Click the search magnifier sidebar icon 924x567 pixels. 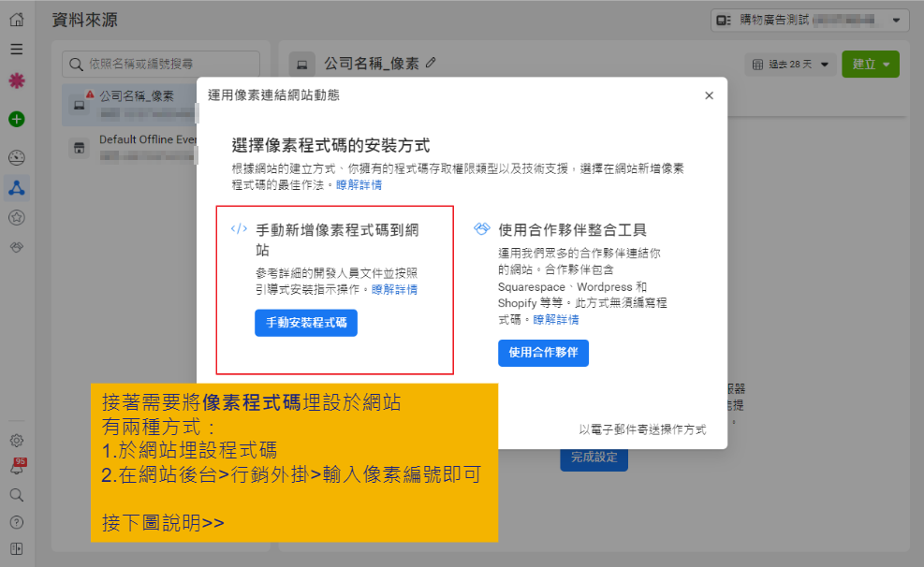coord(16,495)
